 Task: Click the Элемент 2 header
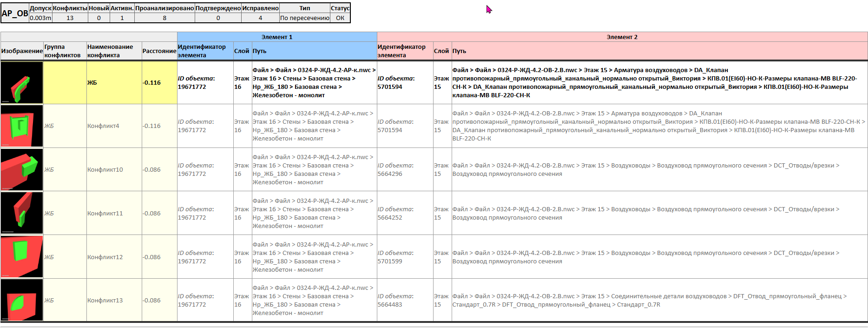[x=622, y=37]
